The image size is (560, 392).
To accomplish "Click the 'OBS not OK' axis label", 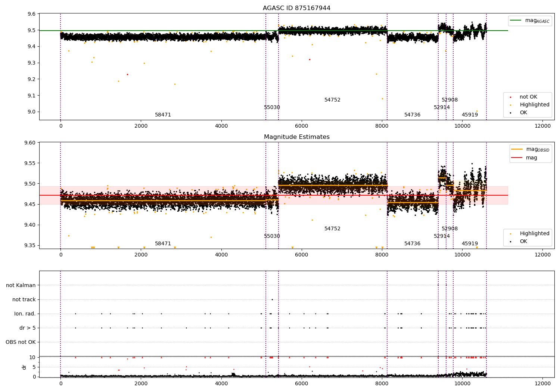I will click(x=21, y=342).
